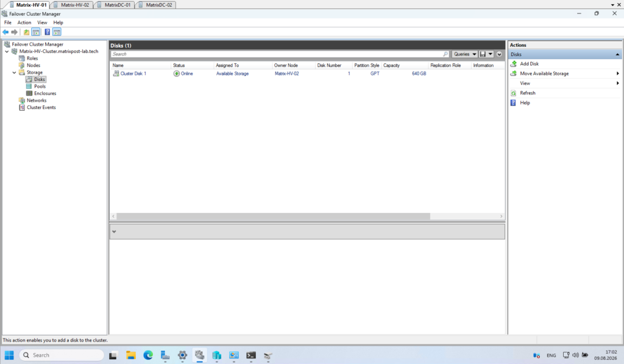
Task: Open the File menu
Action: click(x=7, y=23)
